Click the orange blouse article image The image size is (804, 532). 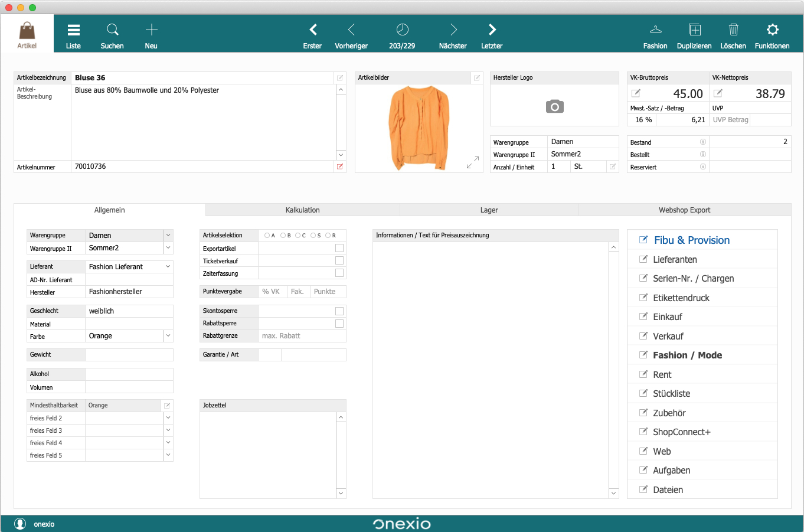(x=419, y=128)
